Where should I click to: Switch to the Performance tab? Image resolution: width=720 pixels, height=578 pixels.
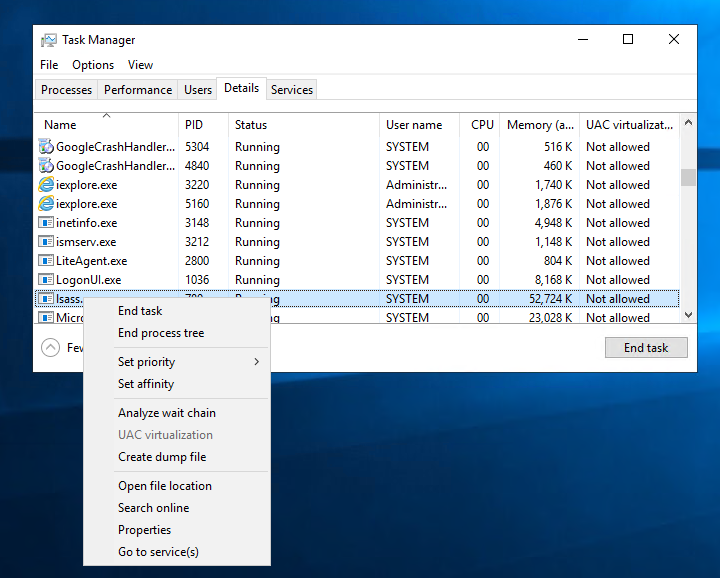click(138, 90)
